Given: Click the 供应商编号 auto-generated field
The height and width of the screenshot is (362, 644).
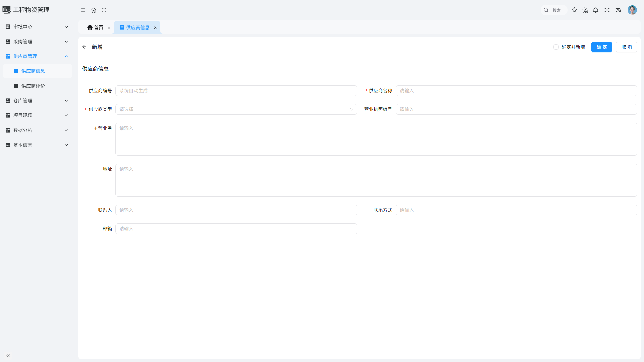Looking at the screenshot, I should pos(236,91).
